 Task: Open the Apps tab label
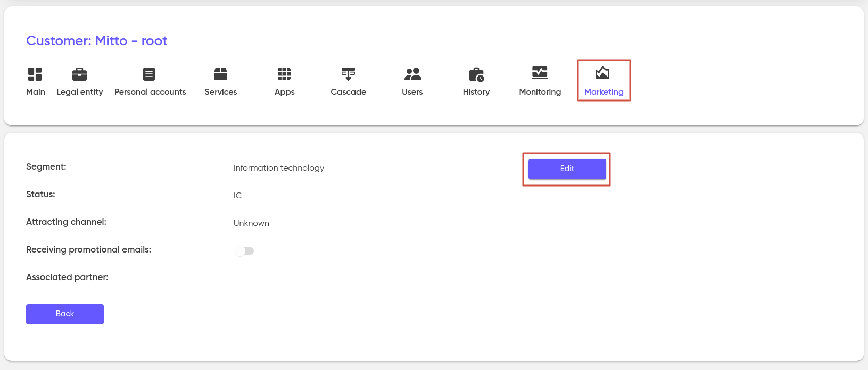coord(285,92)
